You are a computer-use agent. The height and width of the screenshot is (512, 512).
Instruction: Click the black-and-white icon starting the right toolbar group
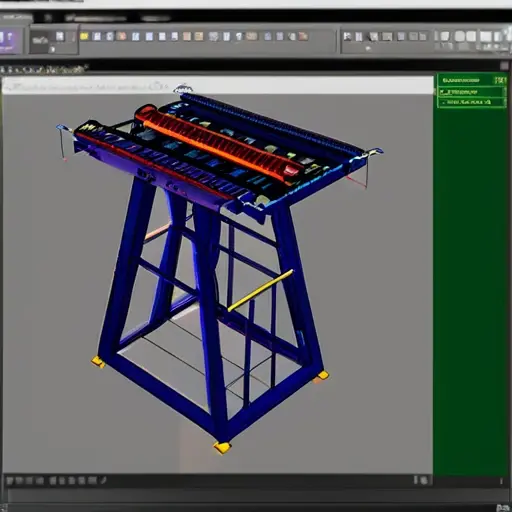[347, 36]
